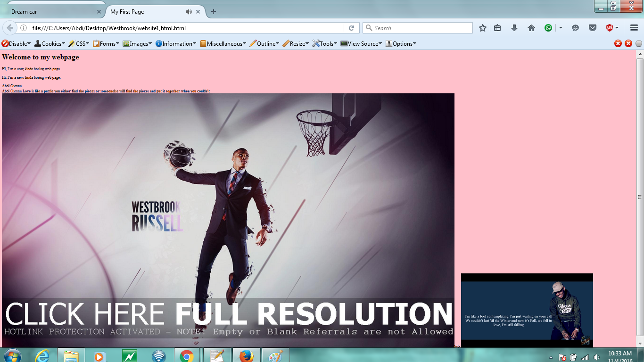This screenshot has height=362, width=644.
Task: Switch to Google Chrome in the taskbar
Action: point(187,356)
